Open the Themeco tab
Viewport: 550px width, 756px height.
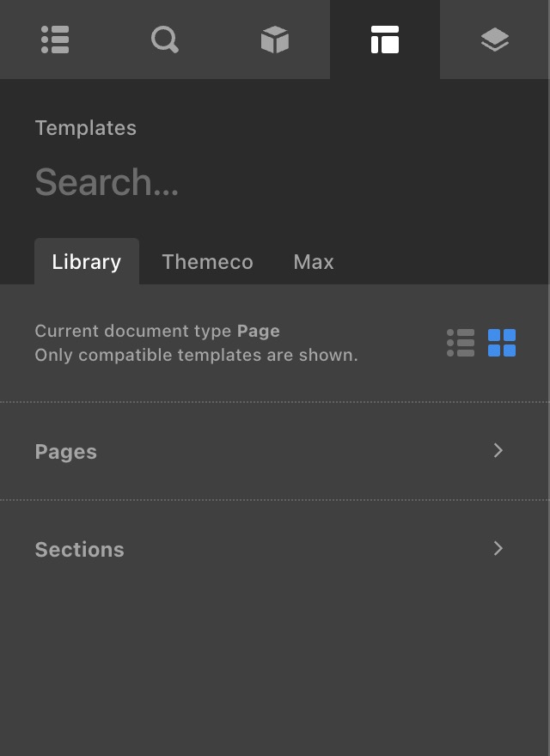(207, 262)
